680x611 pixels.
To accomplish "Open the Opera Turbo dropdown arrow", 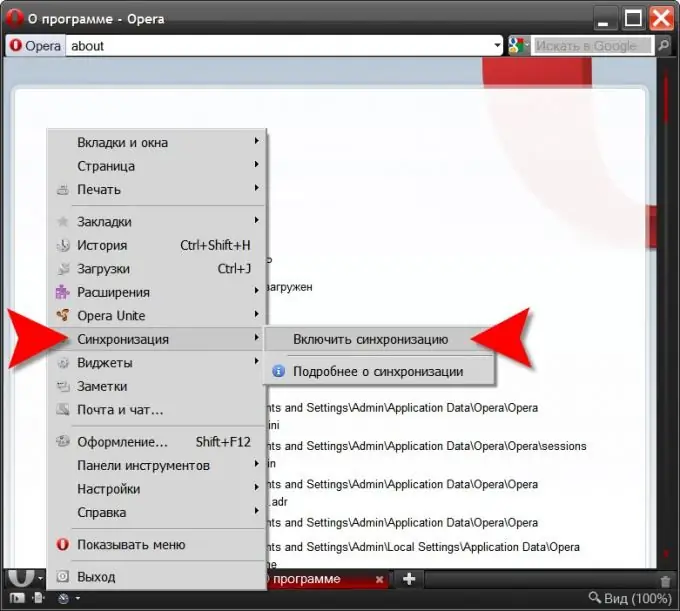I will point(78,598).
